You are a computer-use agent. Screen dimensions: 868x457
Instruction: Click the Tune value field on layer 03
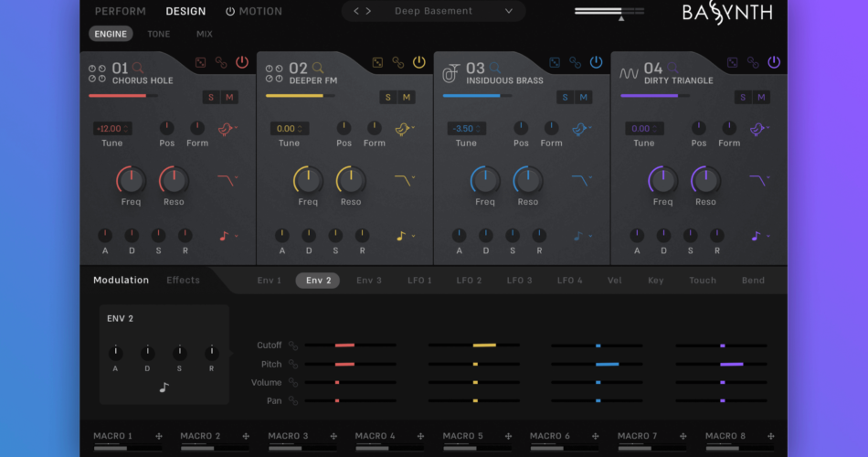pyautogui.click(x=466, y=129)
